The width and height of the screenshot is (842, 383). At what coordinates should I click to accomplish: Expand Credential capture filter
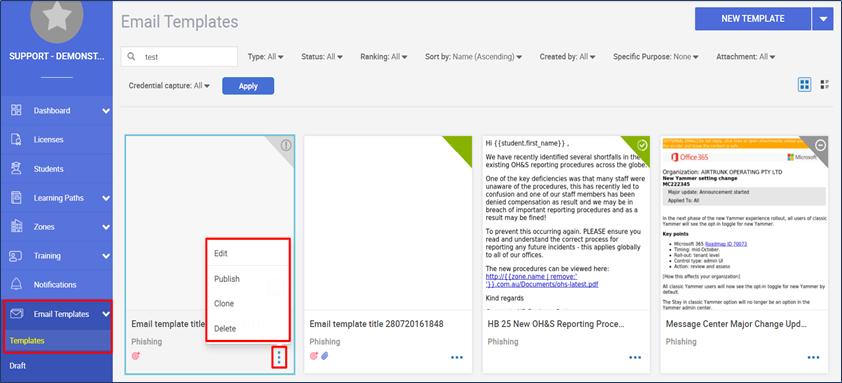click(169, 85)
